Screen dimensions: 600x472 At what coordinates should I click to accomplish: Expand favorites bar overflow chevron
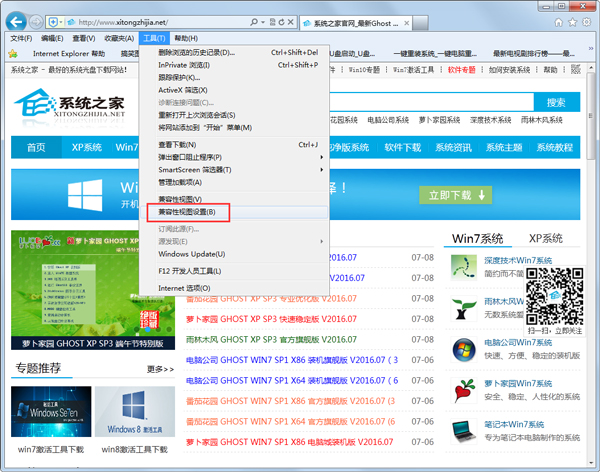590,49
